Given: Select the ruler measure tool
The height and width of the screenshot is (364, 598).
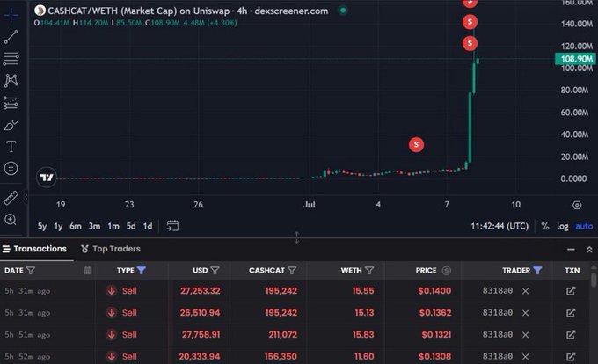Looking at the screenshot, I should [11, 198].
